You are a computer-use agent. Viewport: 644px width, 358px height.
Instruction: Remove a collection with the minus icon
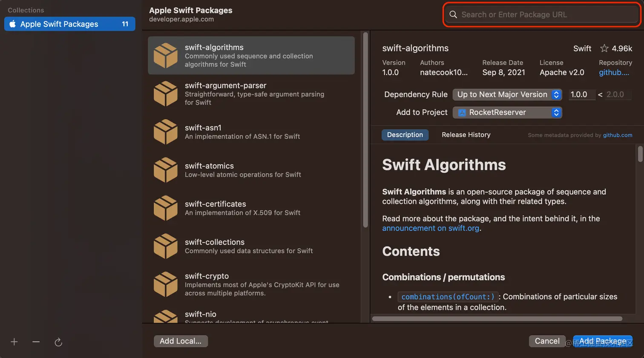point(36,341)
